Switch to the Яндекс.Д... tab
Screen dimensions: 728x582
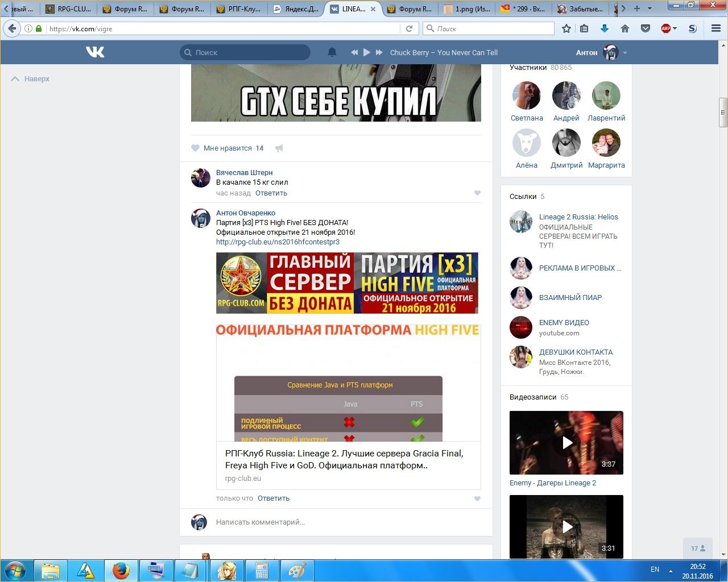[296, 9]
